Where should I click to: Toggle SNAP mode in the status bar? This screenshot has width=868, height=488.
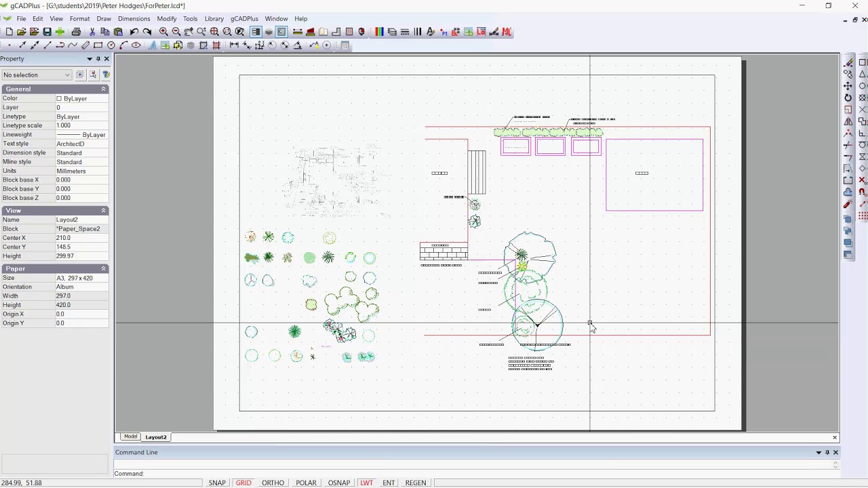click(x=217, y=483)
